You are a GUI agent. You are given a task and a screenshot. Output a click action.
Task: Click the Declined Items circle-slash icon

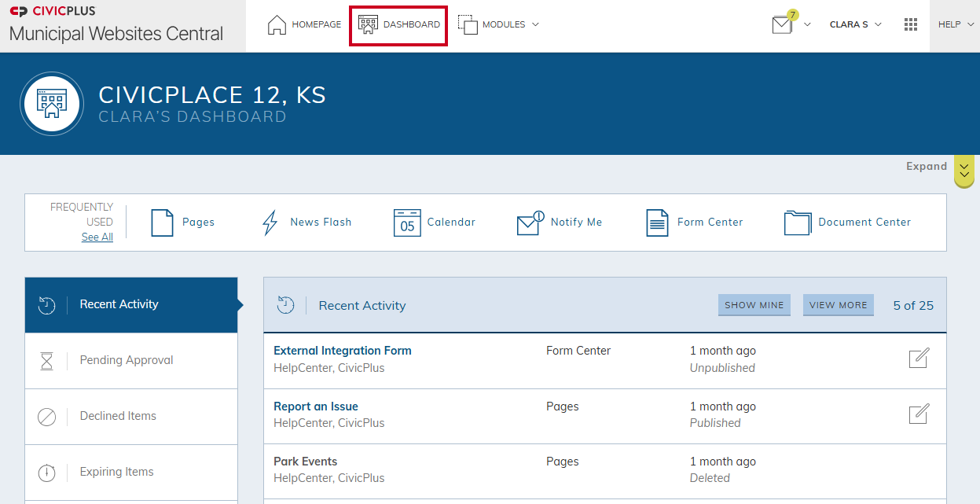(47, 417)
